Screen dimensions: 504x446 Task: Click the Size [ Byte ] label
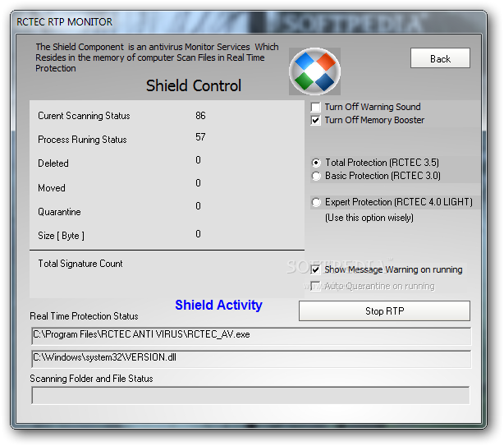coord(61,236)
